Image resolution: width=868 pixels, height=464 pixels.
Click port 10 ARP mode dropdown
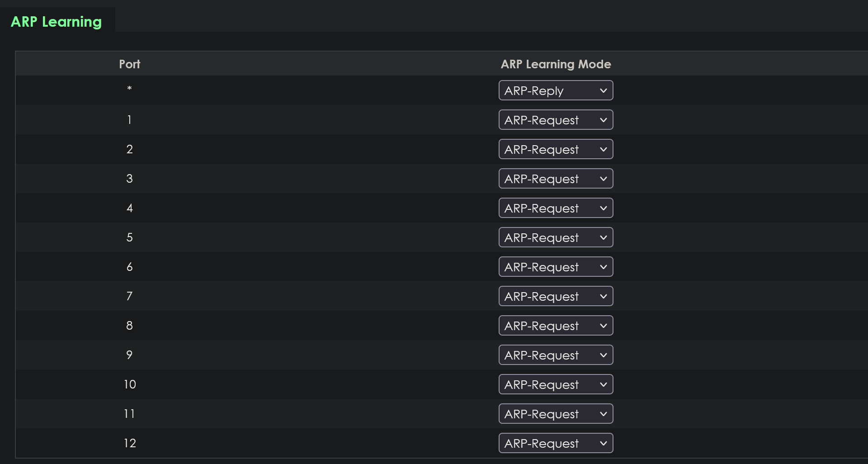coord(556,384)
